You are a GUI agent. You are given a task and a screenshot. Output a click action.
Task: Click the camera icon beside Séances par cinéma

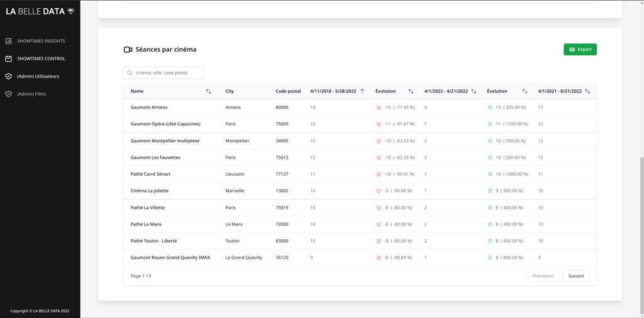click(x=128, y=49)
